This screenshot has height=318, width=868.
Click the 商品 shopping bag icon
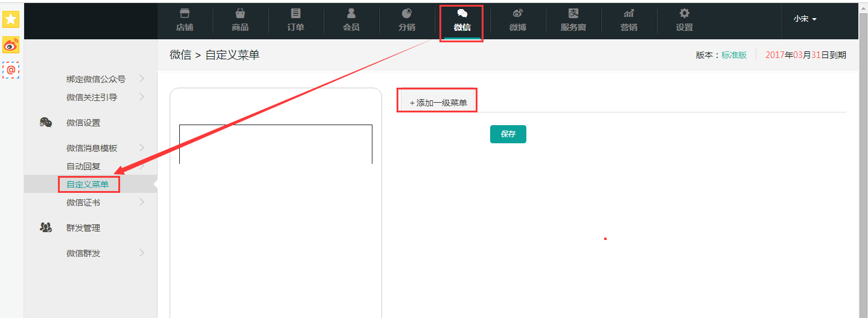[240, 14]
